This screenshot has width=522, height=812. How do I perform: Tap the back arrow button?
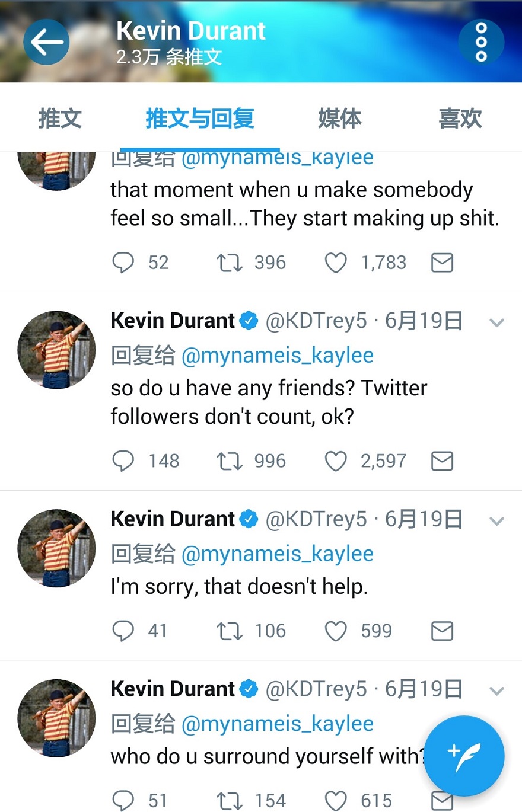(x=46, y=42)
